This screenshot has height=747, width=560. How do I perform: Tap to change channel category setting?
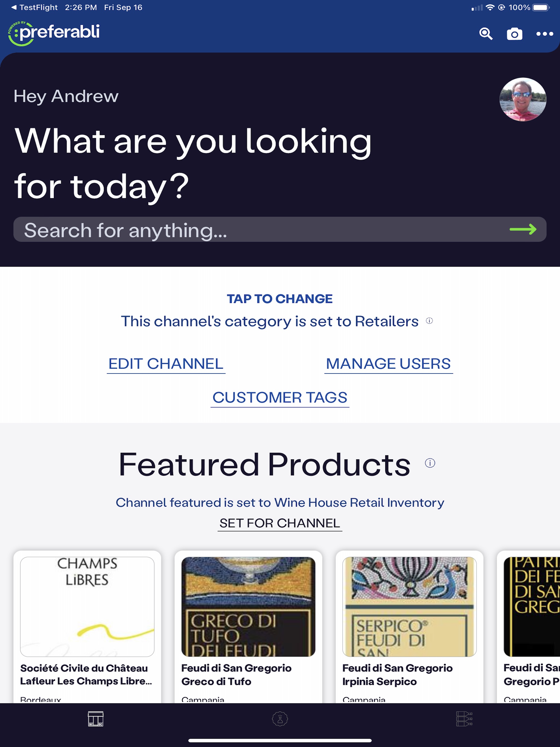[x=280, y=298]
